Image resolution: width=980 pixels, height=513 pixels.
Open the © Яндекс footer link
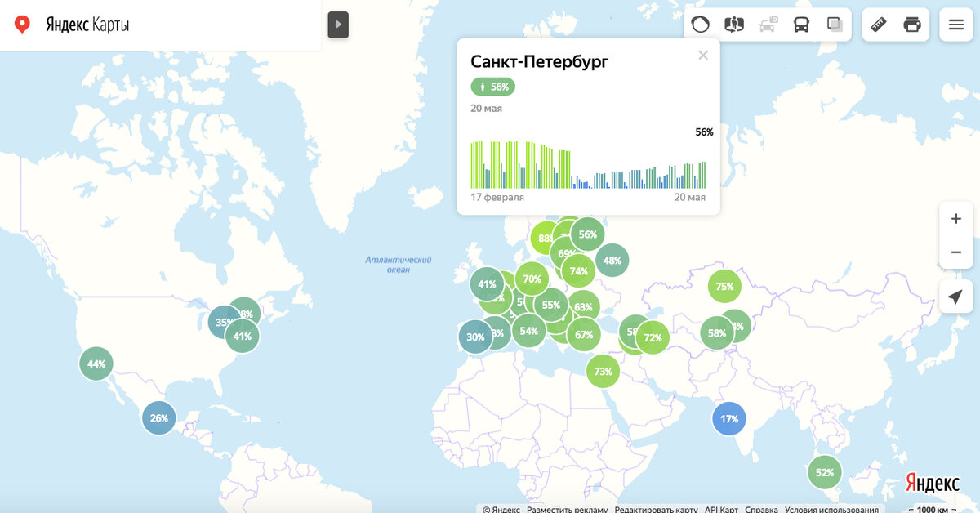click(x=501, y=509)
